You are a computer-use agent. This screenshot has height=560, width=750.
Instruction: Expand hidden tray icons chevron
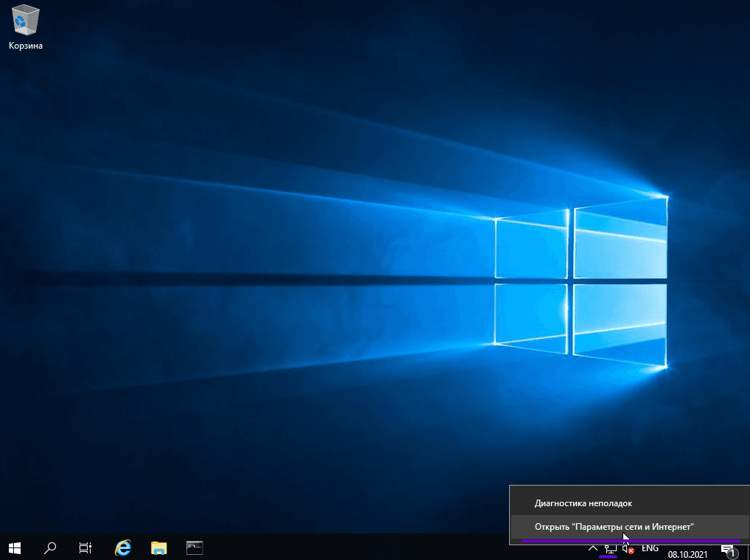(x=592, y=549)
